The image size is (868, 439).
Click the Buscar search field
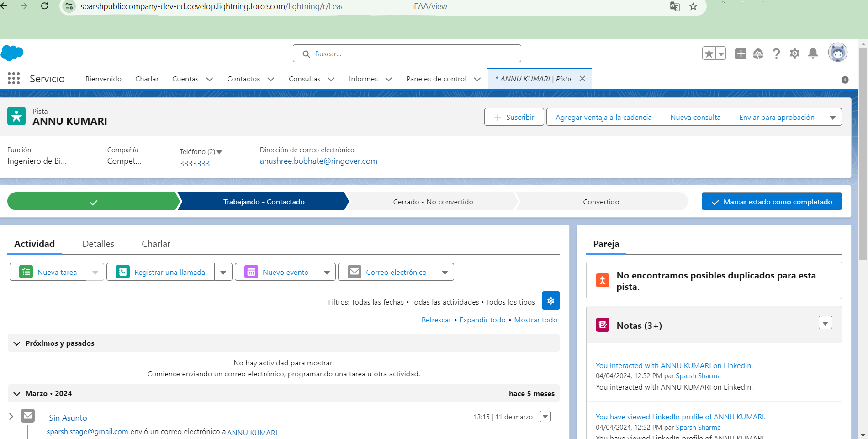pyautogui.click(x=407, y=53)
